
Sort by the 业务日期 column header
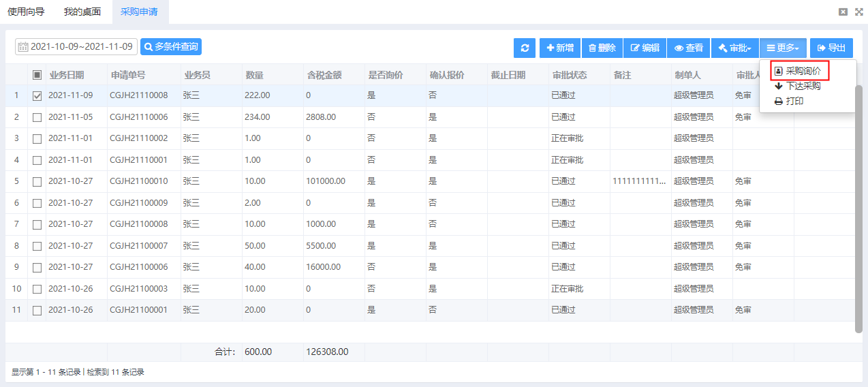pyautogui.click(x=76, y=75)
